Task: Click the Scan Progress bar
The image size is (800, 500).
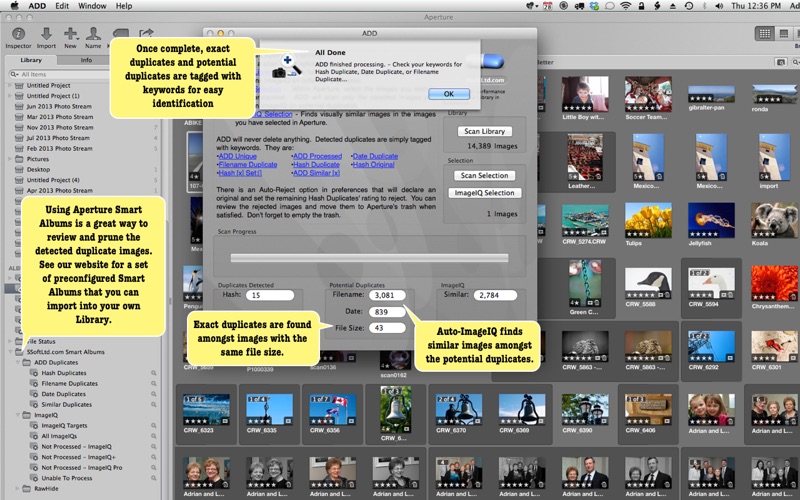Action: tap(369, 258)
